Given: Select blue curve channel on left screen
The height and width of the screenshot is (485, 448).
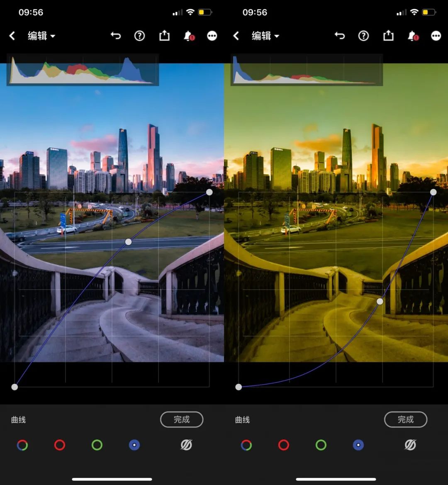Looking at the screenshot, I should coord(134,445).
